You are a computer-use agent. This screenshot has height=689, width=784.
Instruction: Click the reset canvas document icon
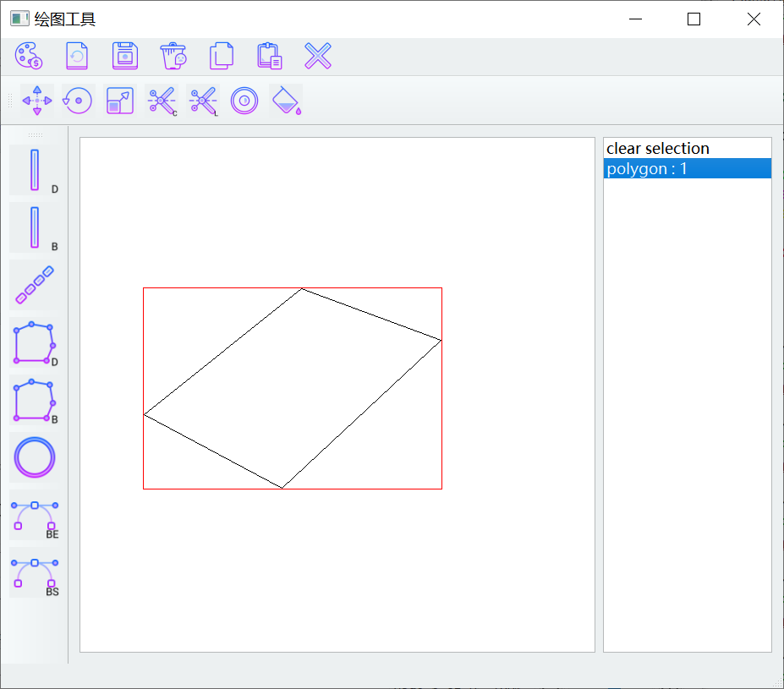click(x=77, y=56)
